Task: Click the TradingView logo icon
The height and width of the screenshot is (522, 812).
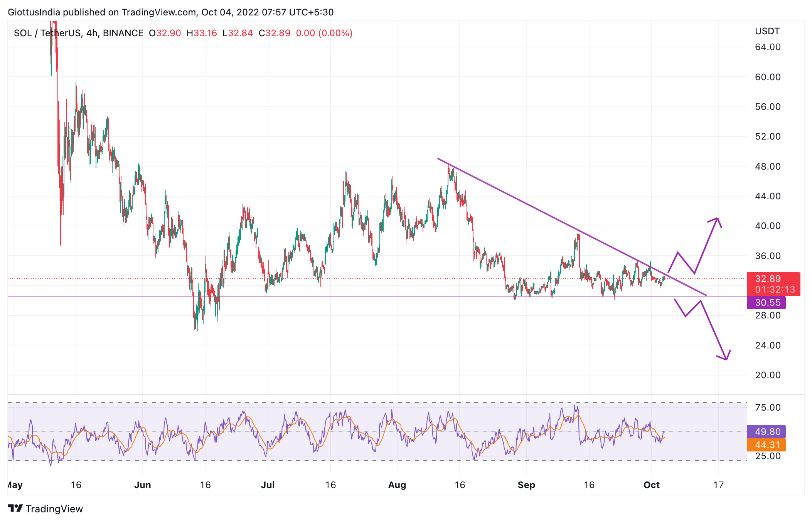Action: (15, 508)
